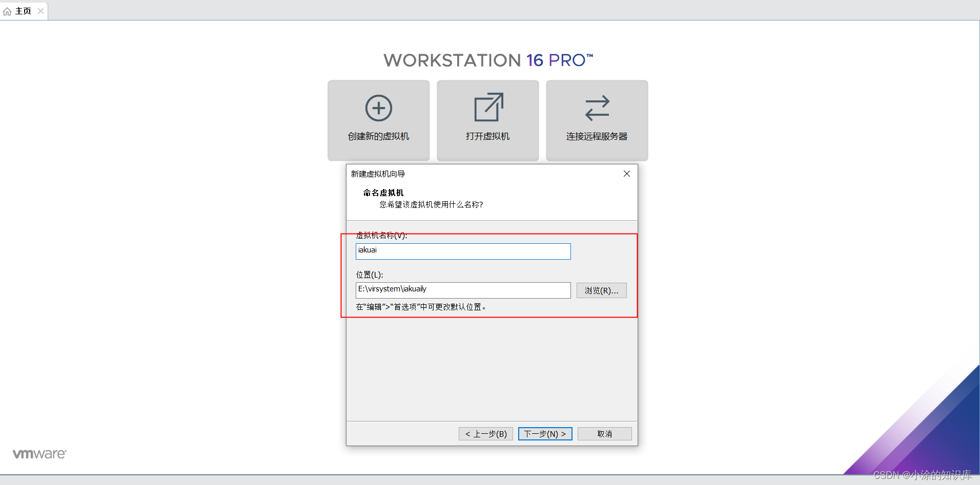
Task: Click the 新建虚拟机向导 title bar text
Action: pos(378,174)
